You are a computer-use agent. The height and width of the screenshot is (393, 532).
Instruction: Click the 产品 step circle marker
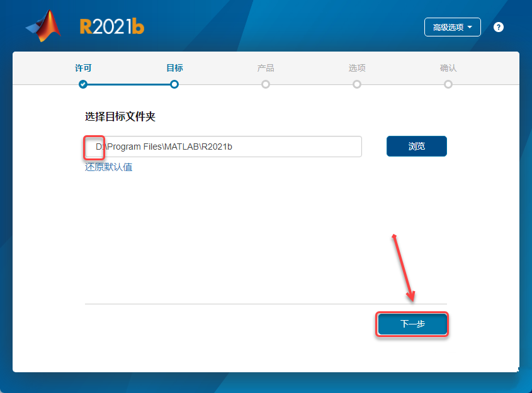pos(266,84)
